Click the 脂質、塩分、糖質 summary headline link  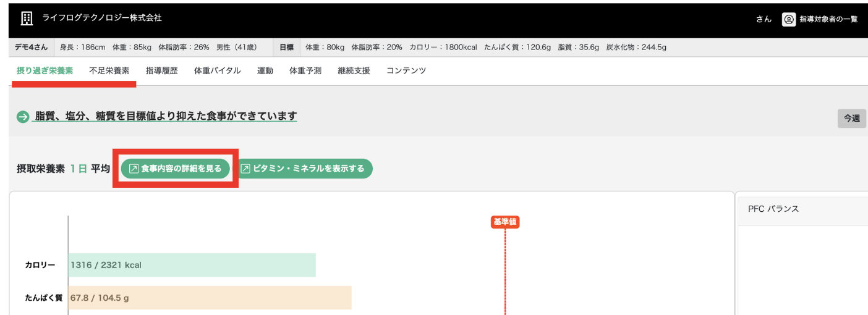166,116
